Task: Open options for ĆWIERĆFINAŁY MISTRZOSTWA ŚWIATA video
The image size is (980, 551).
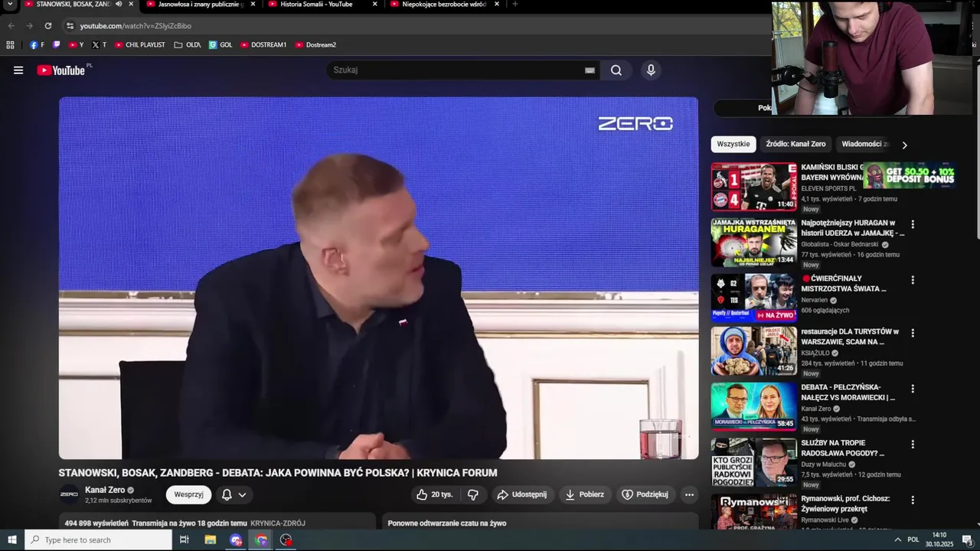Action: tap(913, 280)
